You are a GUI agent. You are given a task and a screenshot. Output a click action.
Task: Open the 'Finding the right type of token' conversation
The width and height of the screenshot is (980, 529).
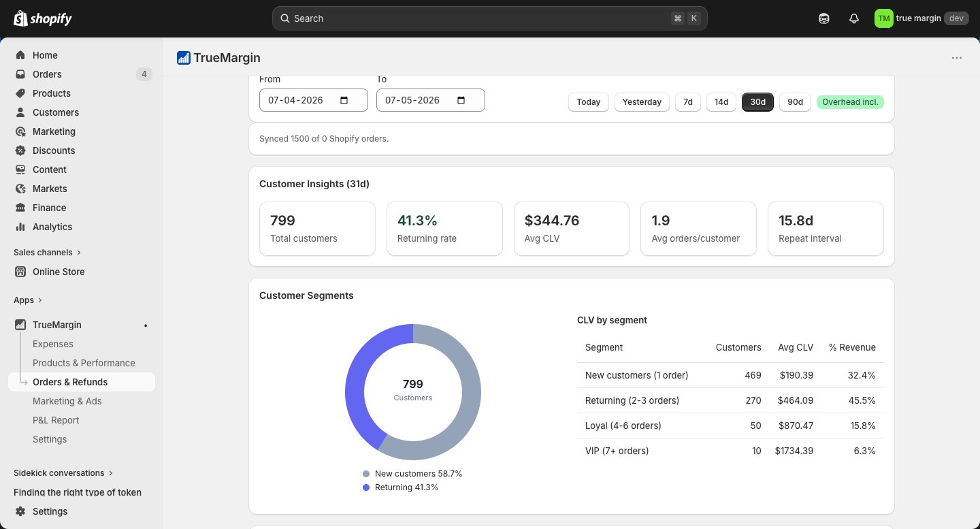click(x=78, y=492)
